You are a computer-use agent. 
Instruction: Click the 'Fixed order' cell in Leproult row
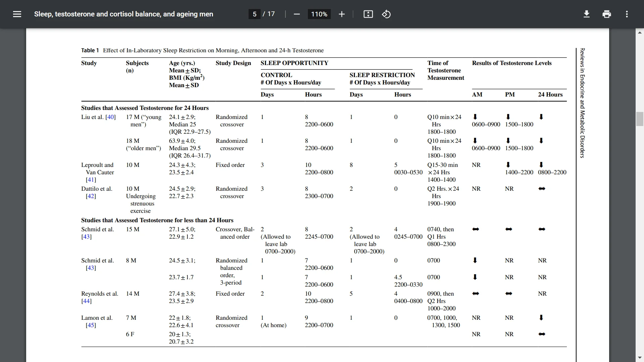(x=230, y=165)
